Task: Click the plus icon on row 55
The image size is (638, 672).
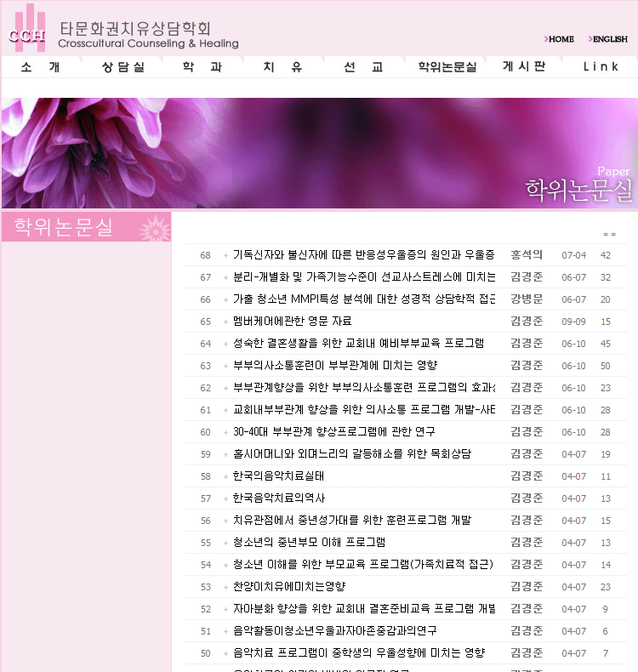Action: click(225, 544)
